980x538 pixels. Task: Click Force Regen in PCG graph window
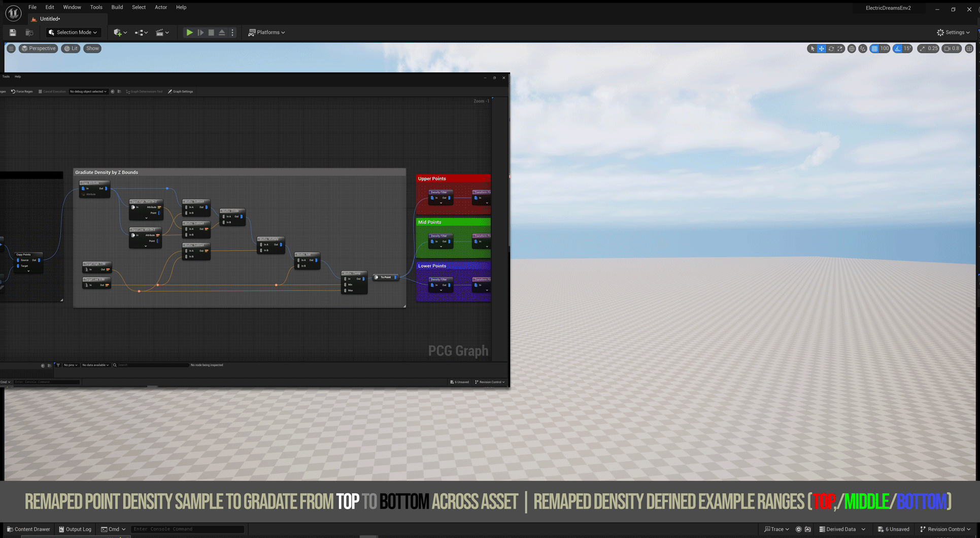22,92
